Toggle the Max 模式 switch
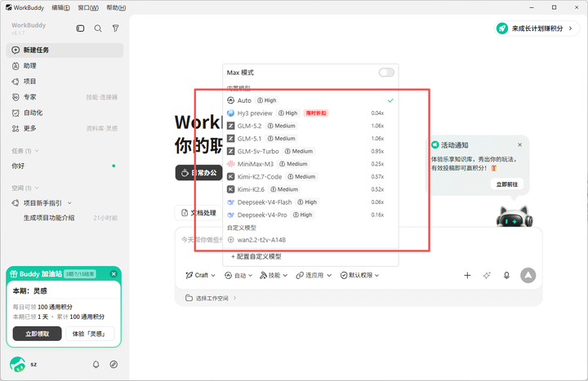Screen dimensions: 588x381 coord(386,73)
